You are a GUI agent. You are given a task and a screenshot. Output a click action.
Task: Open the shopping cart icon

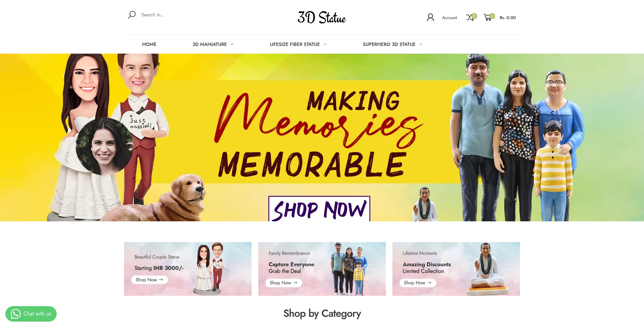pos(488,17)
